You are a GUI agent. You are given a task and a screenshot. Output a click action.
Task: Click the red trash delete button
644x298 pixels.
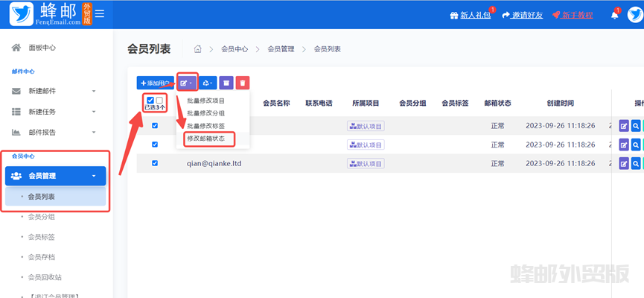pyautogui.click(x=243, y=83)
